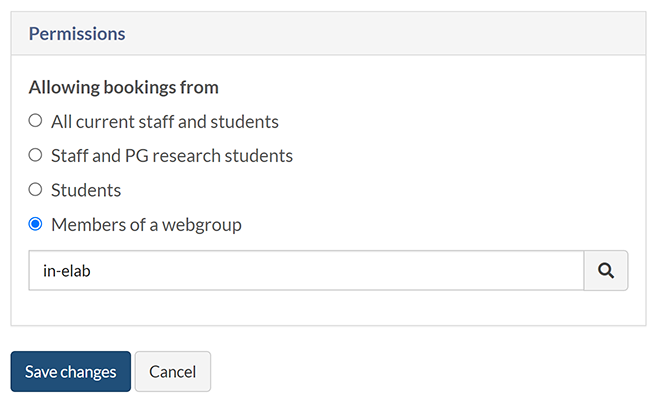Select the All current staff and students radio
Image resolution: width=667 pixels, height=402 pixels.
(x=35, y=121)
